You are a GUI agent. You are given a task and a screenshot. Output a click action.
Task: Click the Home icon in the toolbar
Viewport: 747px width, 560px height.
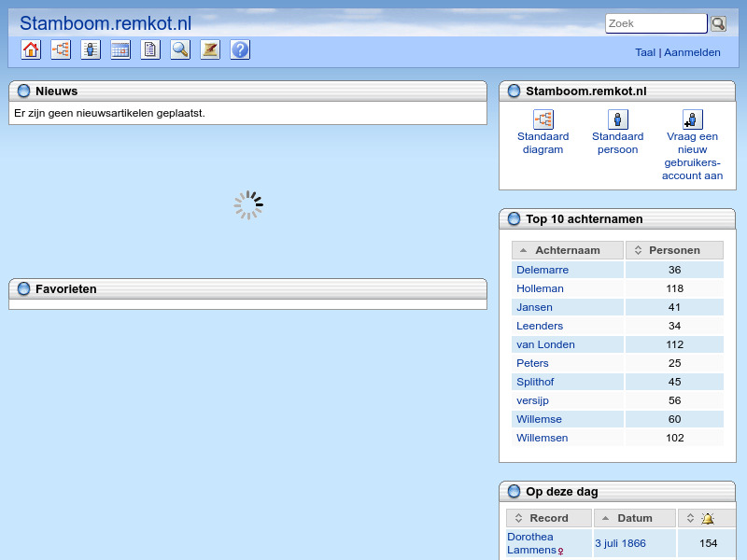coord(31,49)
